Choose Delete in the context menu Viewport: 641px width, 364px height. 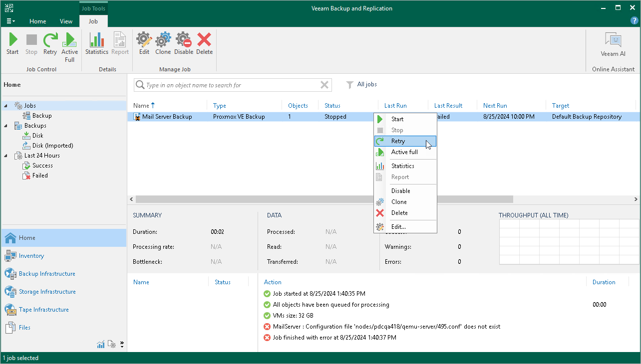(405, 213)
